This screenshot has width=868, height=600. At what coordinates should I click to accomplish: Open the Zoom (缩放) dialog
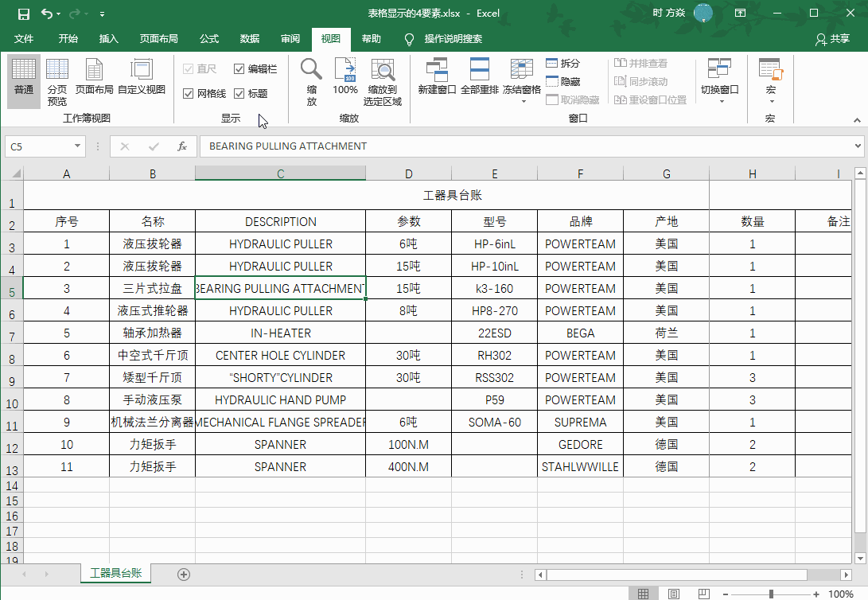point(312,82)
